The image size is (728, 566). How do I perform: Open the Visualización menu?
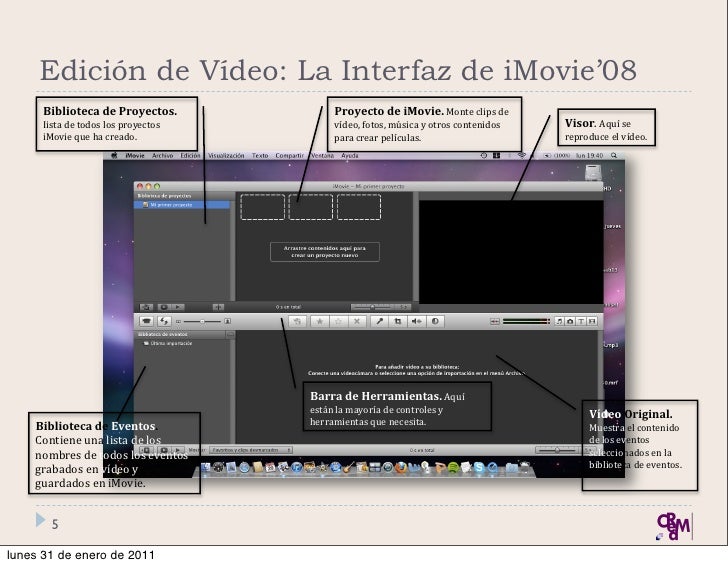click(226, 156)
